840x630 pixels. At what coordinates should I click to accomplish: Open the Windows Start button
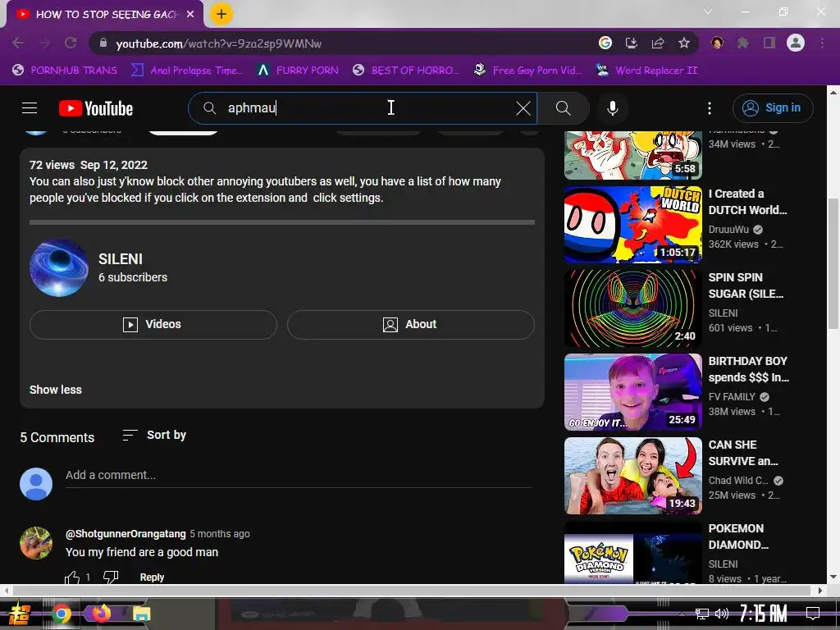pos(18,614)
